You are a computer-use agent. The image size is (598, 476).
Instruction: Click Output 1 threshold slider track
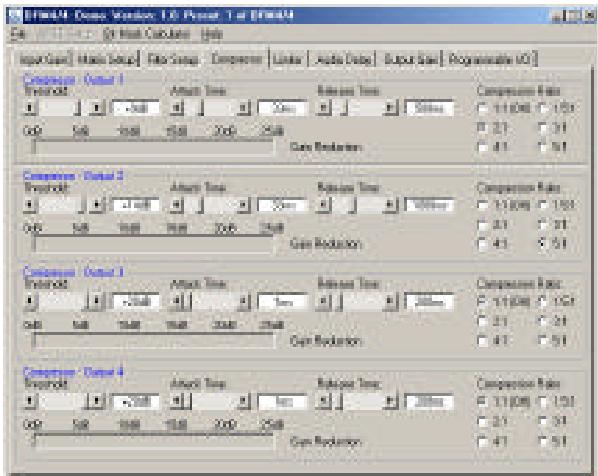point(63,108)
